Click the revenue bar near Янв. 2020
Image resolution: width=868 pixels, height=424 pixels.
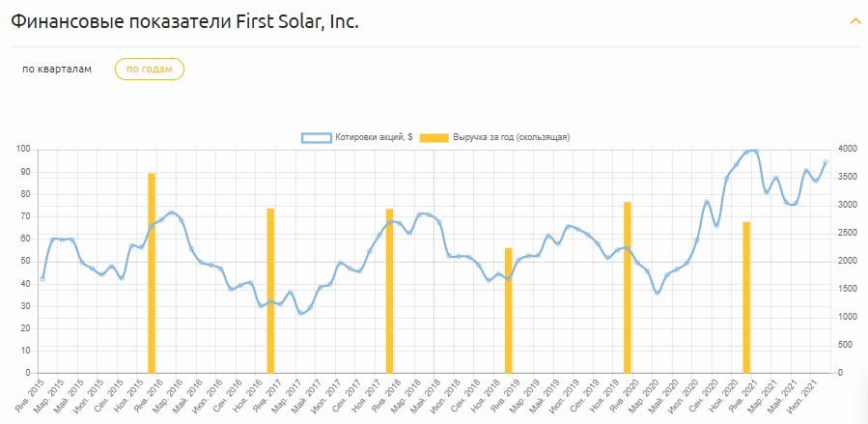tap(627, 290)
